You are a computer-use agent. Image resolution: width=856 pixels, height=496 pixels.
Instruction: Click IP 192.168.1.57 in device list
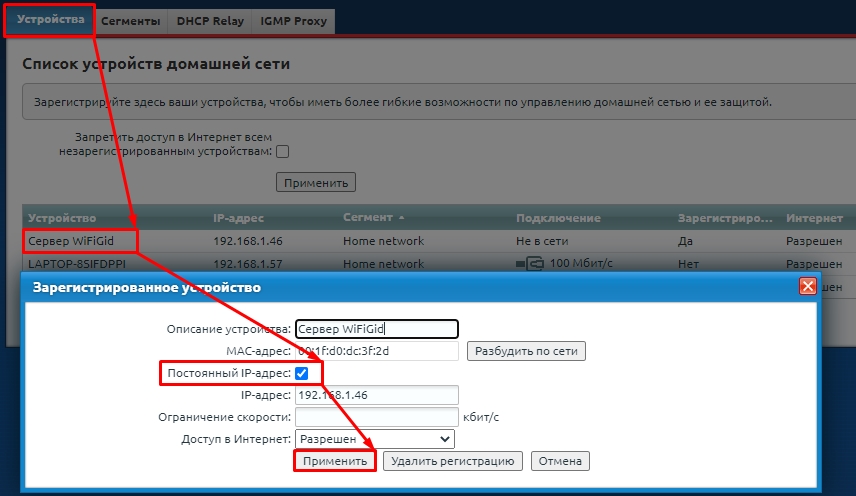click(248, 264)
